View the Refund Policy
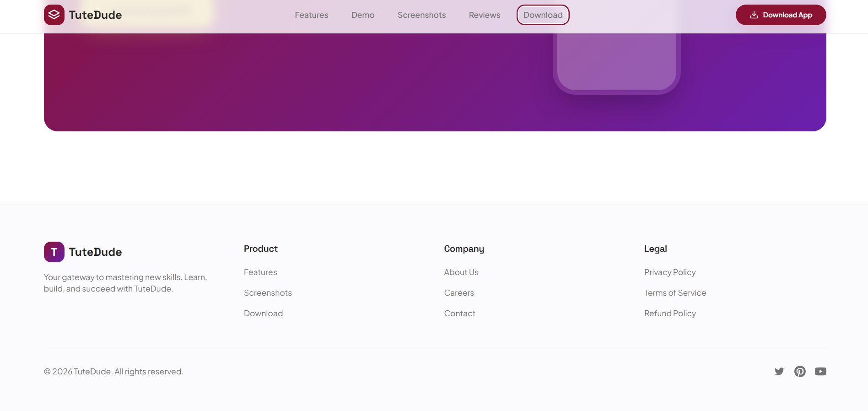The height and width of the screenshot is (411, 868). 670,314
